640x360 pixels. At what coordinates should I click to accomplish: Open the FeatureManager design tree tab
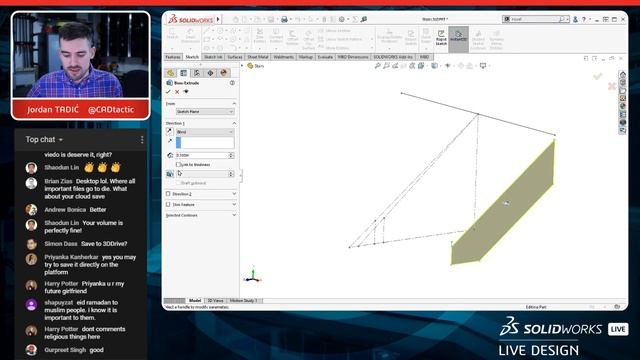[171, 73]
